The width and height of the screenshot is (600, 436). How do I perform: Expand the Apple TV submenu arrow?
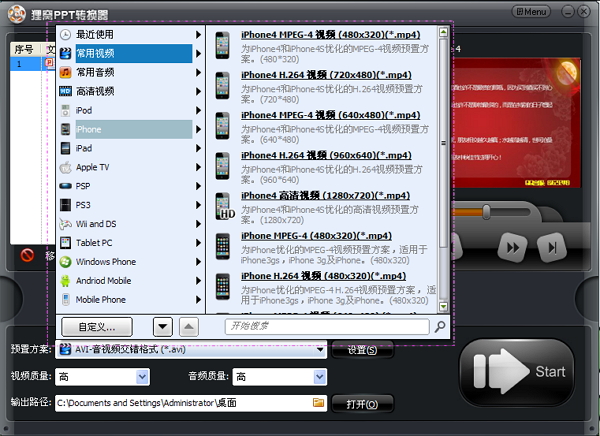198,167
